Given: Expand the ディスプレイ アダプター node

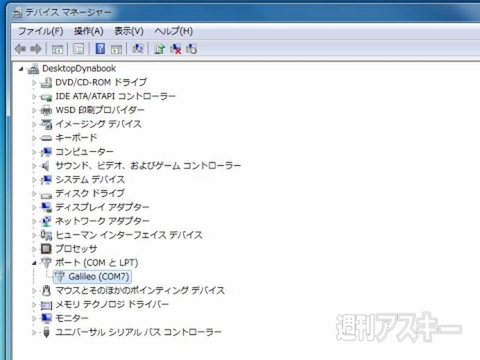Looking at the screenshot, I should pos(34,207).
